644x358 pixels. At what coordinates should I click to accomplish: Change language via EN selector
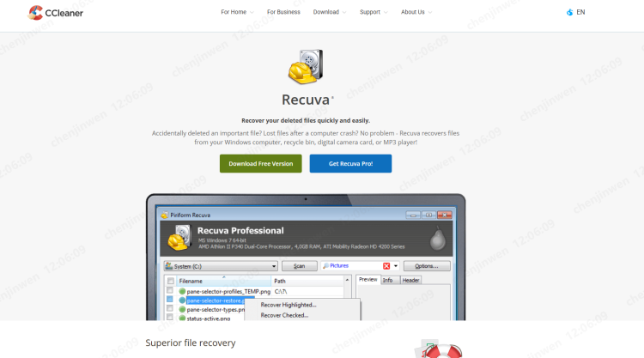(x=580, y=12)
